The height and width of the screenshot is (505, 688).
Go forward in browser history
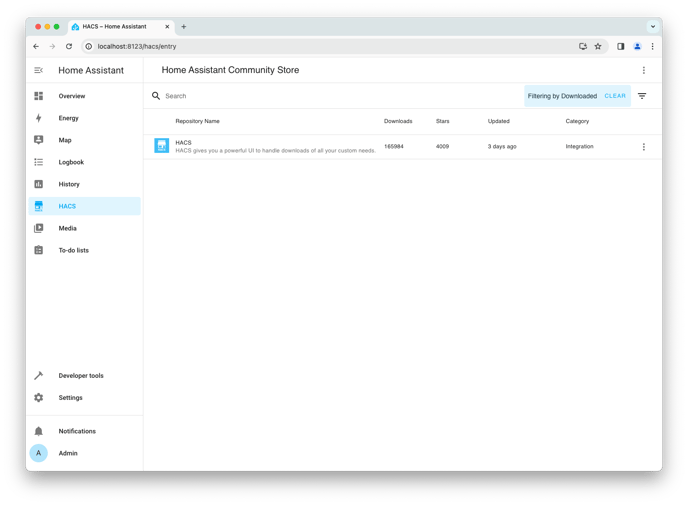click(x=52, y=46)
